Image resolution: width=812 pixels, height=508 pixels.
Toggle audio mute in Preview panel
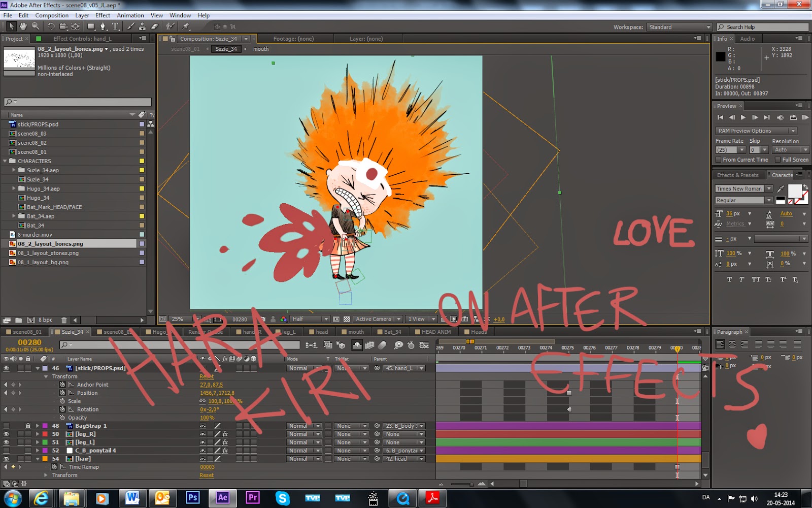point(780,117)
